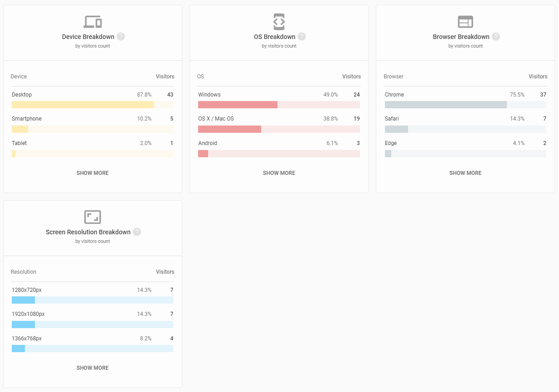Image resolution: width=559 pixels, height=392 pixels.
Task: Click the OS column header
Action: pos(201,77)
